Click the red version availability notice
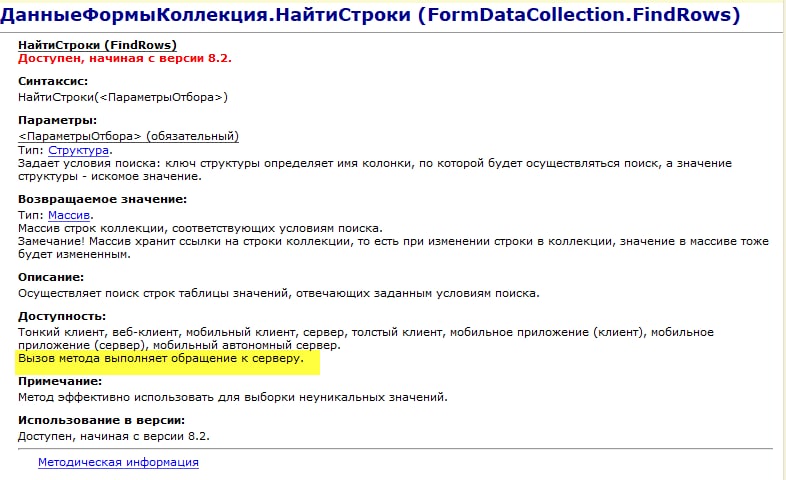 pyautogui.click(x=125, y=59)
